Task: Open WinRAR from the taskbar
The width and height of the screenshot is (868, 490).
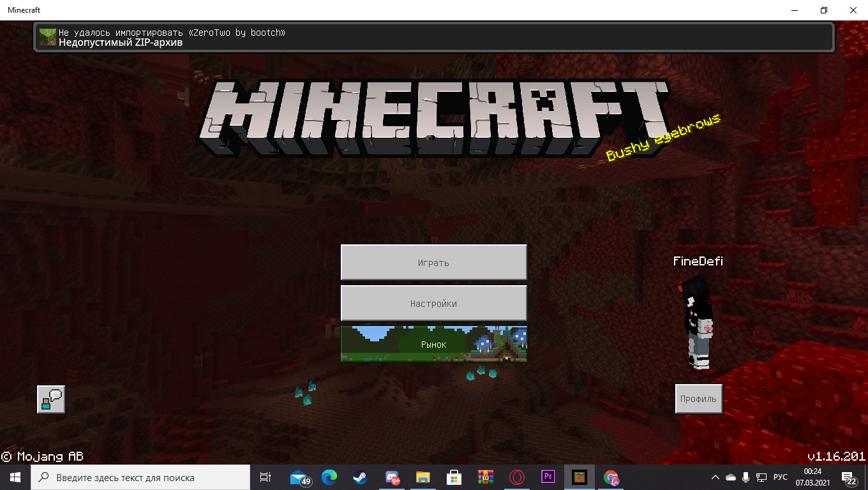Action: (486, 477)
